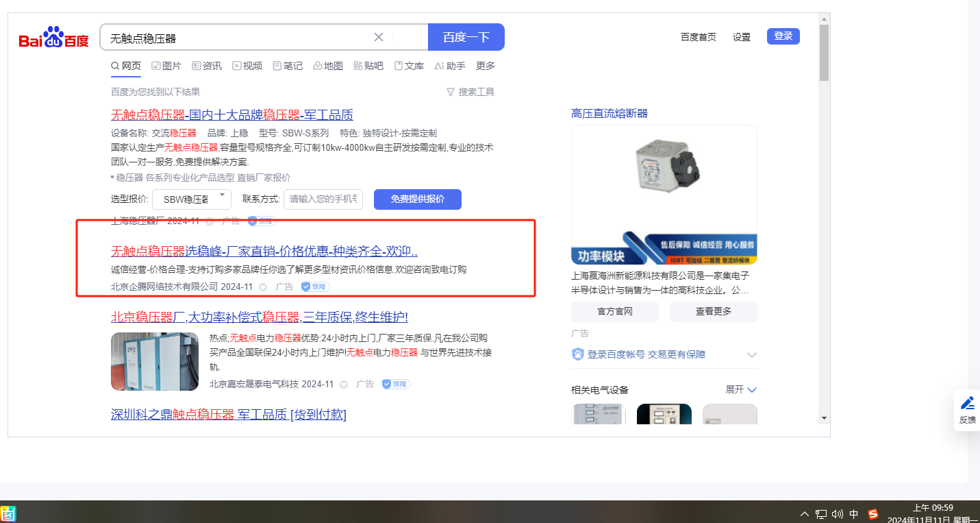Open the 设置 link
980x523 pixels.
tap(742, 37)
